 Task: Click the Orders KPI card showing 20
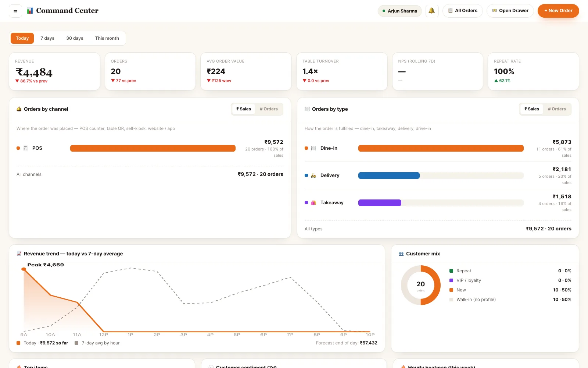[x=150, y=71]
